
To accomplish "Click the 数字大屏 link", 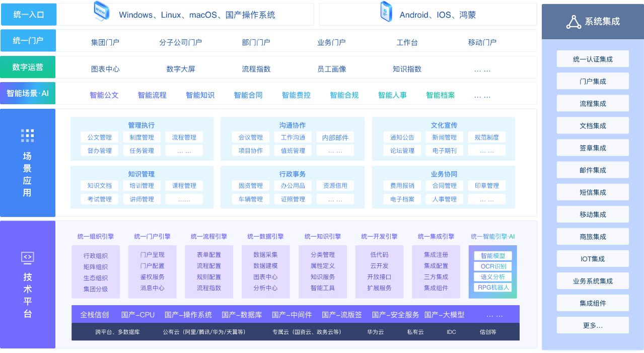I will click(x=181, y=69).
